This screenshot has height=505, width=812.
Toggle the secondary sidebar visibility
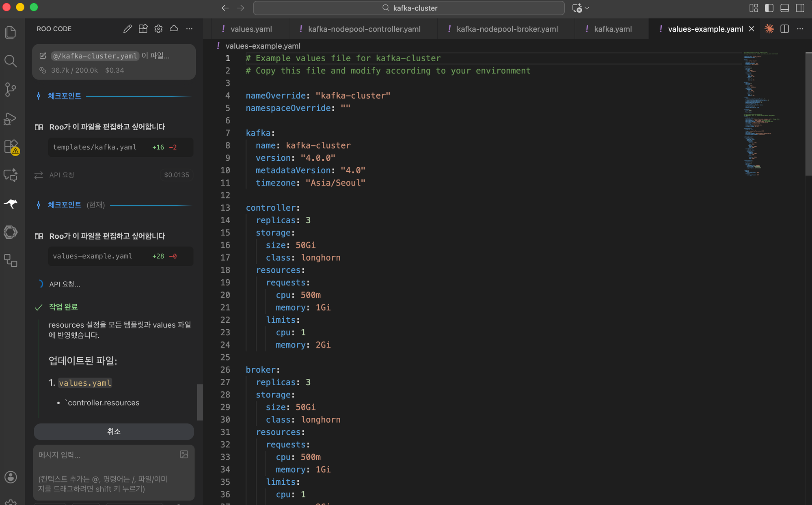click(x=800, y=8)
